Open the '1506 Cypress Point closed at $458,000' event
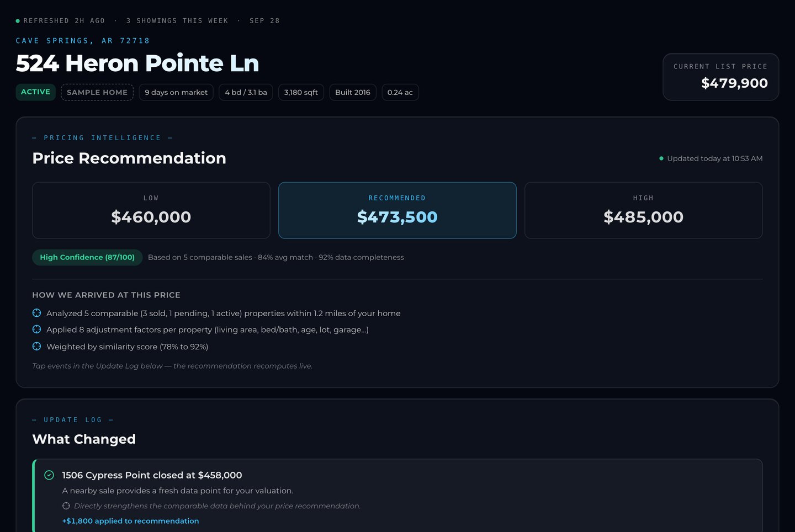 click(397, 496)
